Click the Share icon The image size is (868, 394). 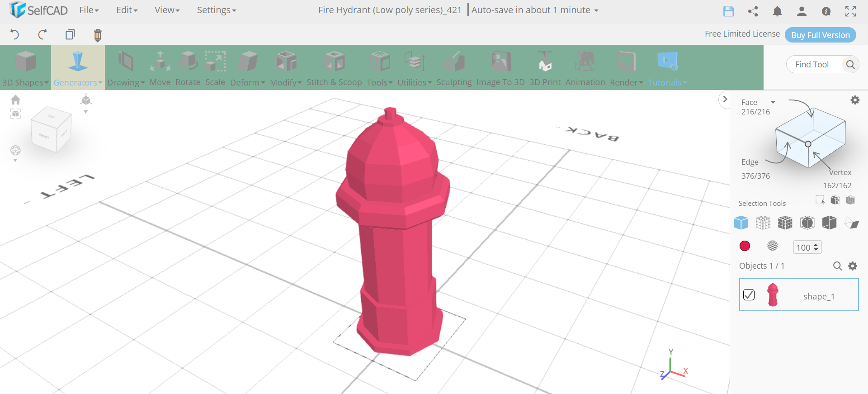[753, 11]
